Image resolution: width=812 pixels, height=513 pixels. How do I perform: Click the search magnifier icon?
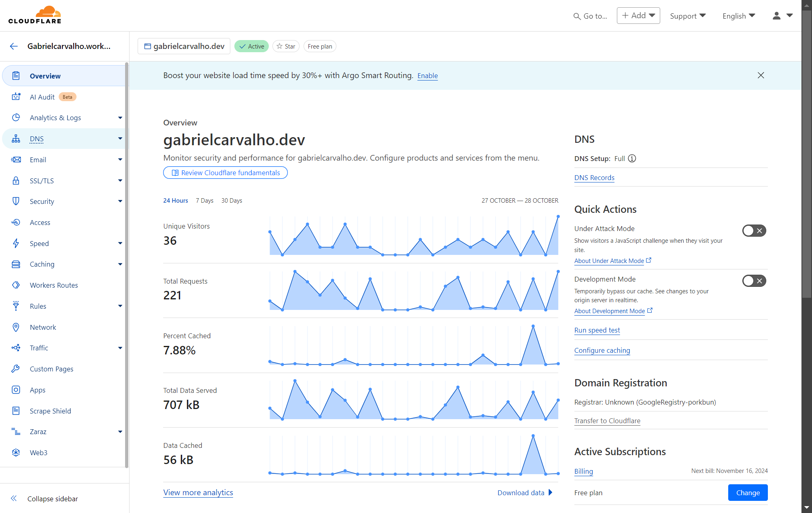577,16
